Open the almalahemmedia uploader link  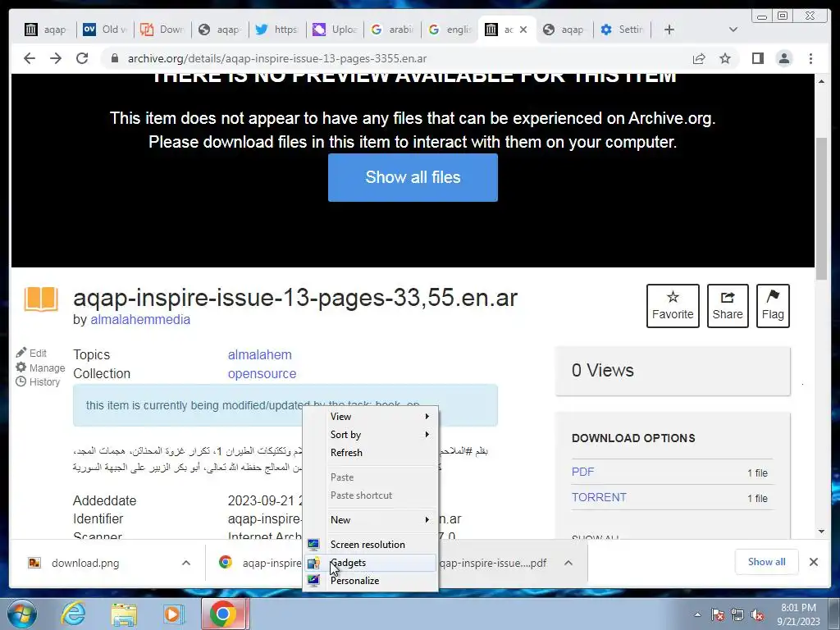[140, 319]
